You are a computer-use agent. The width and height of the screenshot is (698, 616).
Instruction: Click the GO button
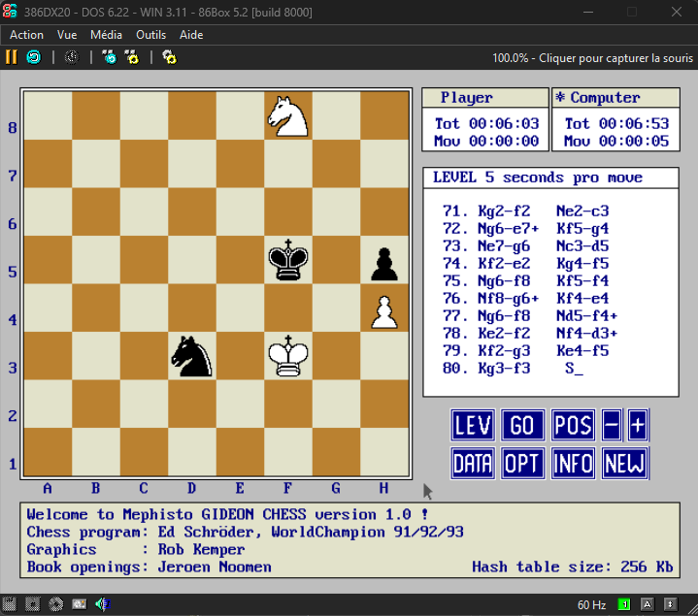522,425
